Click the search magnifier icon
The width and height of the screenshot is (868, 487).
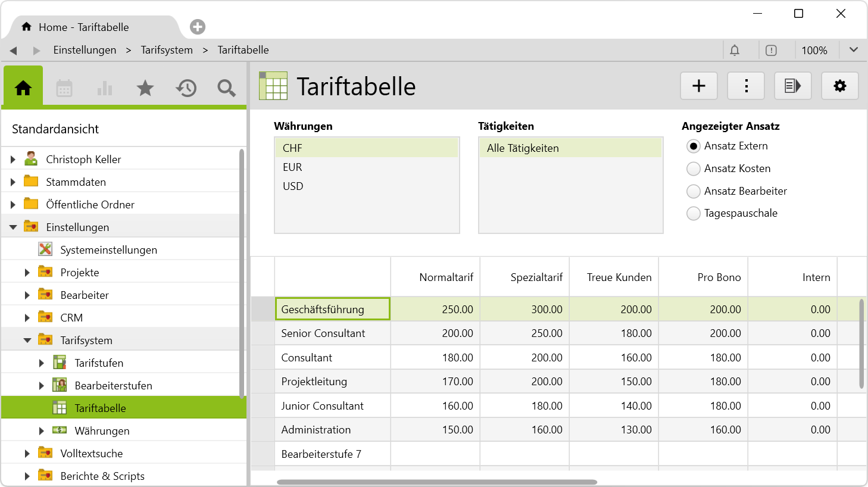(x=226, y=88)
